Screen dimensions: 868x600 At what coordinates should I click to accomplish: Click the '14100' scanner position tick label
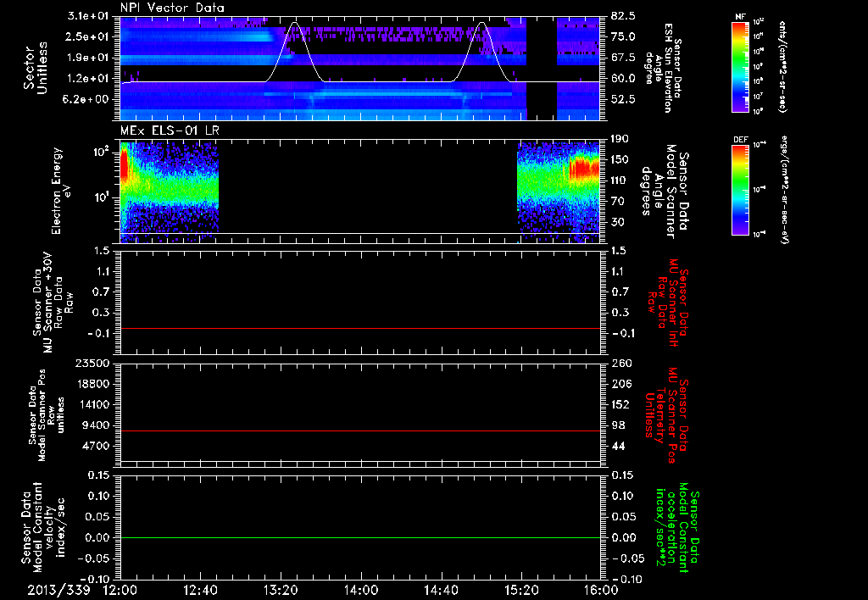click(x=92, y=404)
